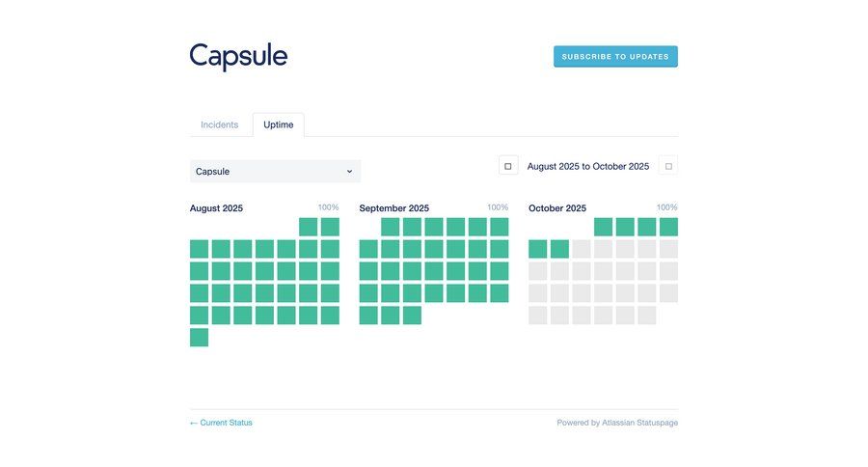Click the first green square of September 2025
Viewport: 868px width, 467px height.
click(x=391, y=227)
